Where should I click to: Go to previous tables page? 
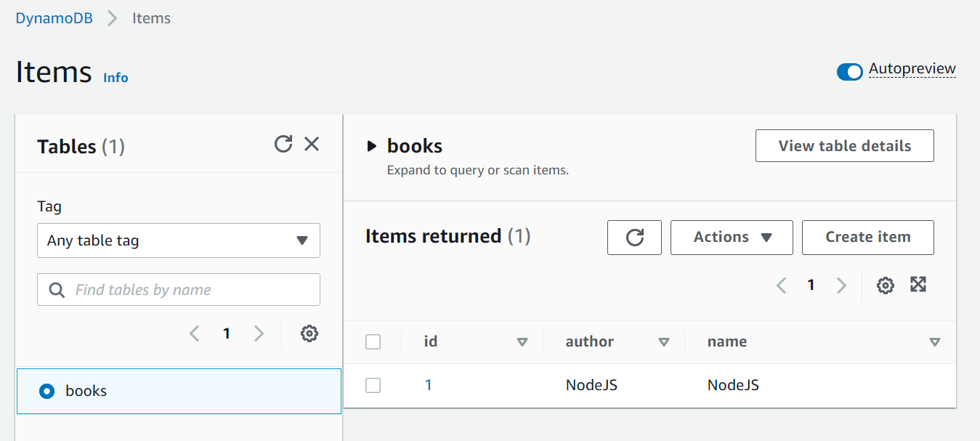click(195, 333)
